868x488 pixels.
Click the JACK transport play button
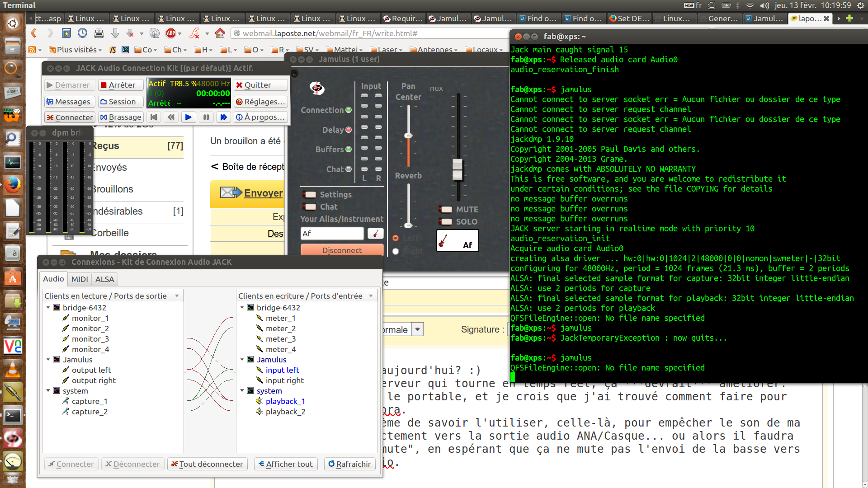pos(189,117)
